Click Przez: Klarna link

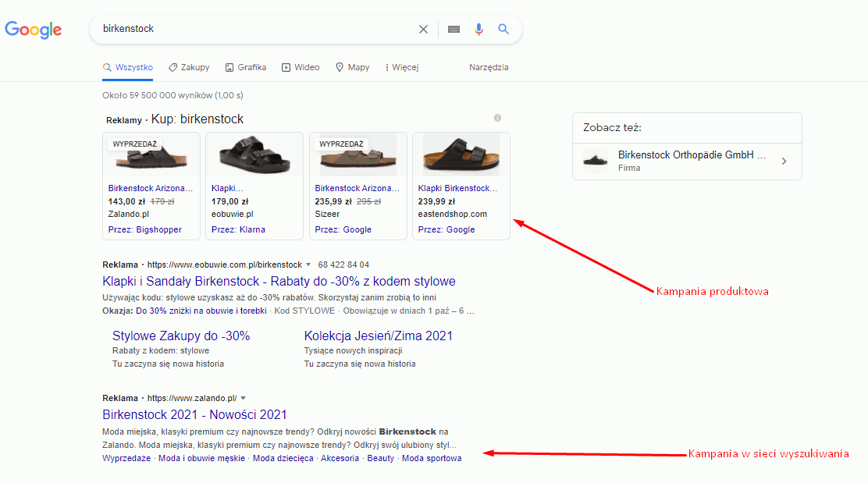tap(238, 229)
